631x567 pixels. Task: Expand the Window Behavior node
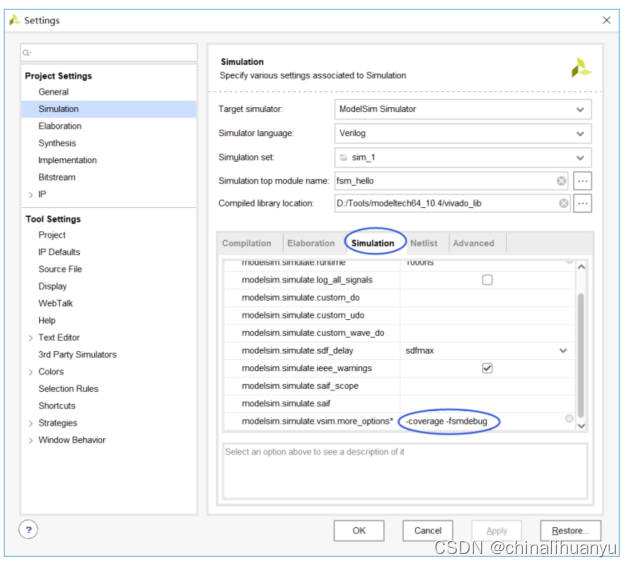coord(31,441)
